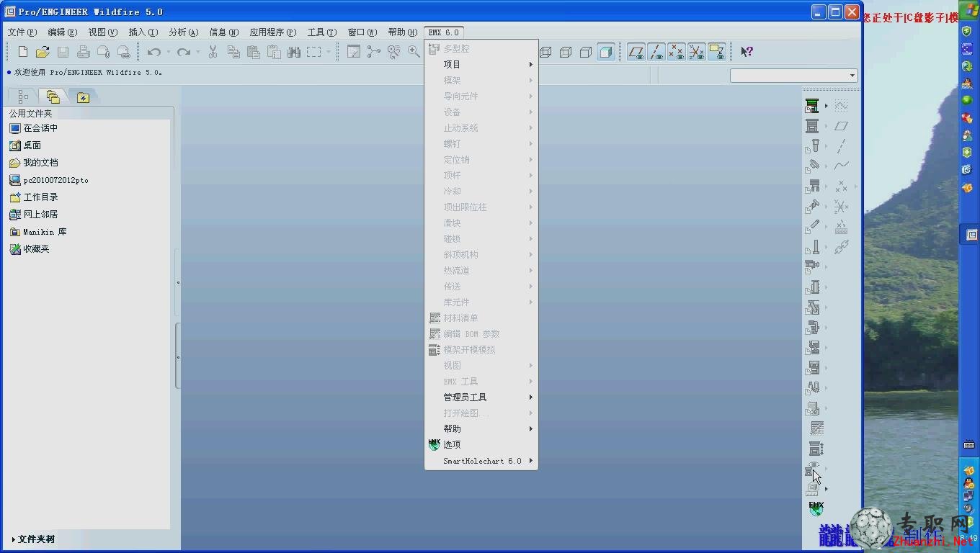Open 网上邻居 entry
Viewport: 980px width, 553px height.
click(33, 215)
